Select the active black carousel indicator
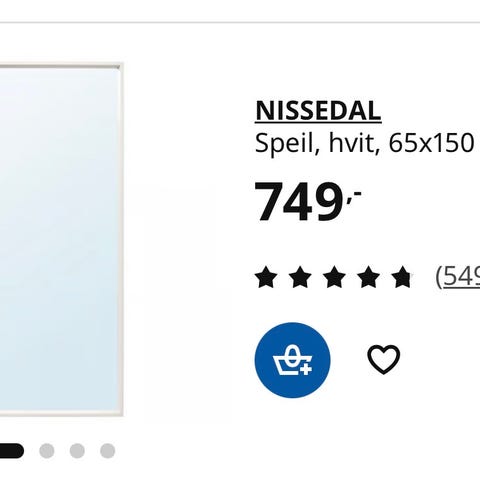Screen dimensions: 480x480 tap(12, 451)
